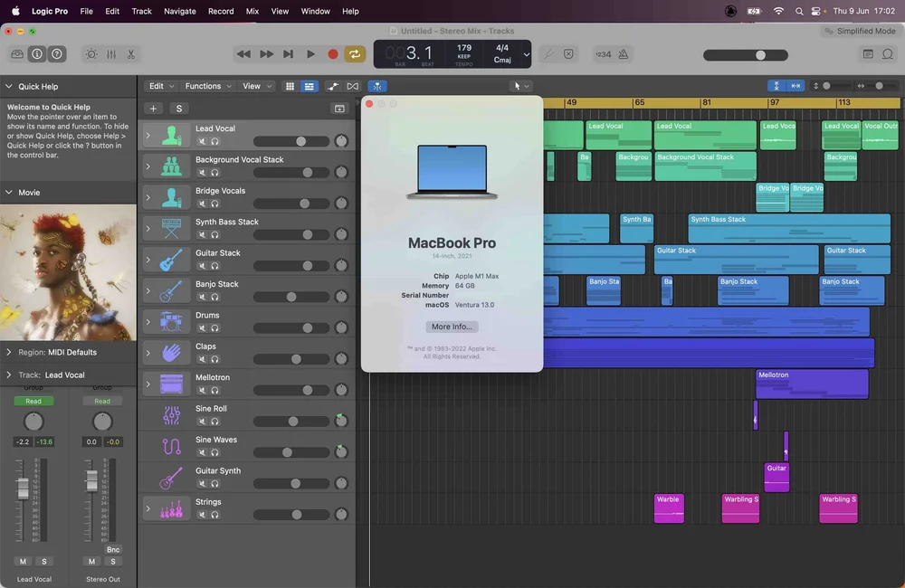Toggle Cycle mode in the transport
Image resolution: width=905 pixels, height=588 pixels.
click(355, 53)
